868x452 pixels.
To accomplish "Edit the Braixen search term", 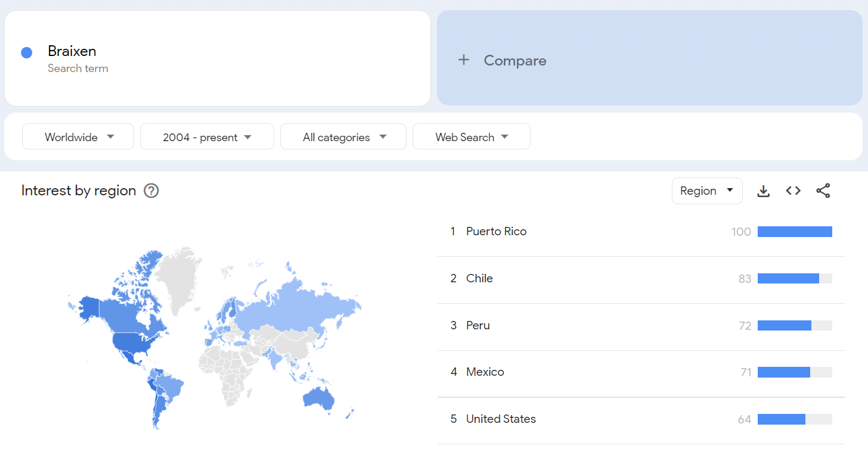I will [72, 51].
